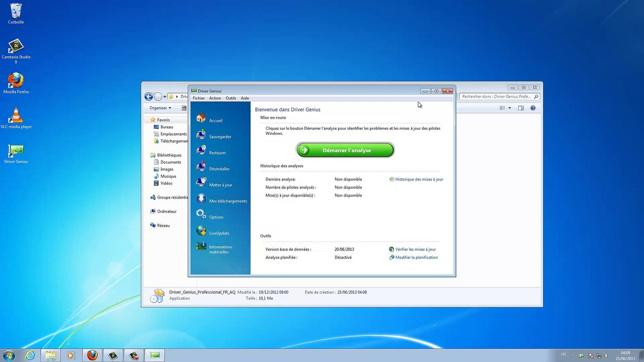Image resolution: width=644 pixels, height=362 pixels.
Task: Open the file explorer taskbar button
Action: pos(51,355)
